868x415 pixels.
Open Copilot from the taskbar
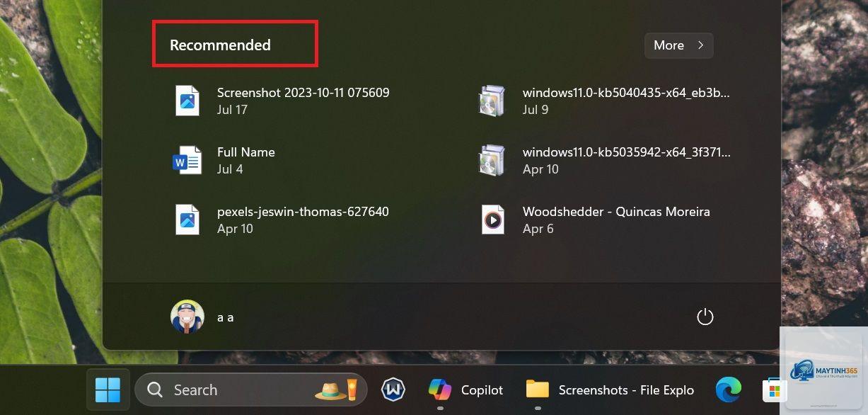440,390
